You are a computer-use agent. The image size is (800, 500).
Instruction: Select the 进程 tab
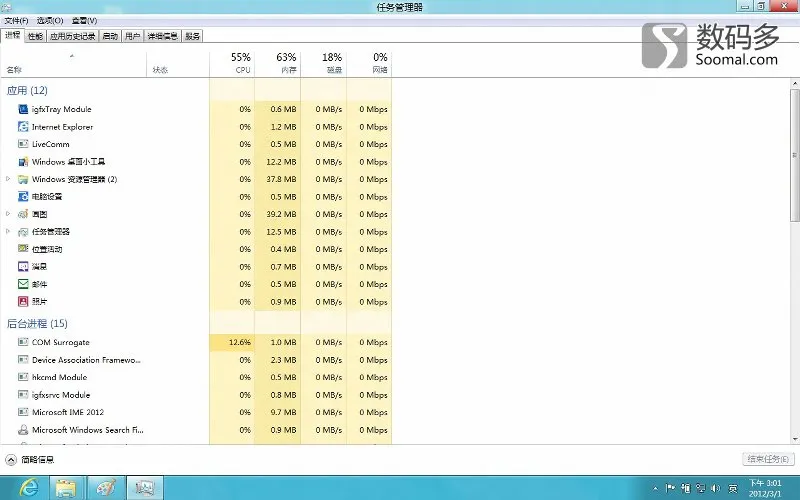coord(13,35)
